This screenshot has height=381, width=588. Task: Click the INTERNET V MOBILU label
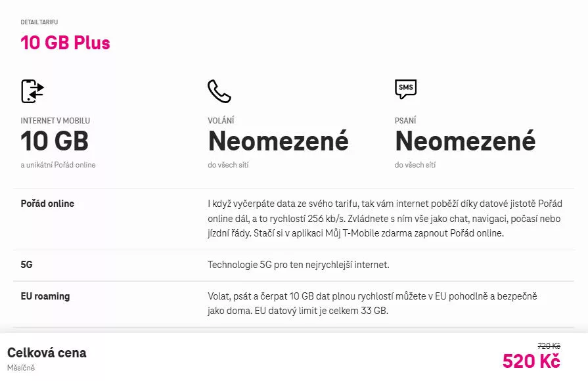coord(55,121)
